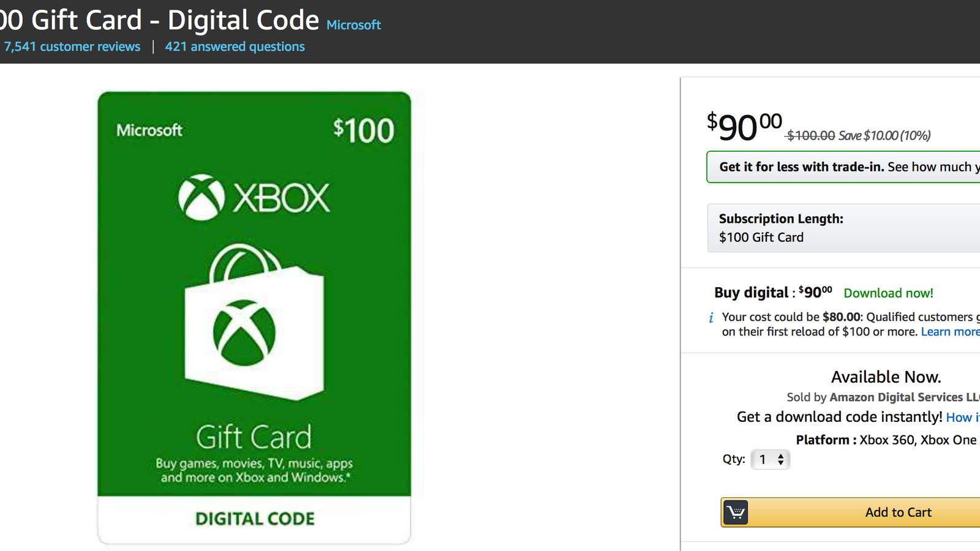Screen dimensions: 980x551
Task: Click Get it for less with trade-in banner
Action: [843, 167]
